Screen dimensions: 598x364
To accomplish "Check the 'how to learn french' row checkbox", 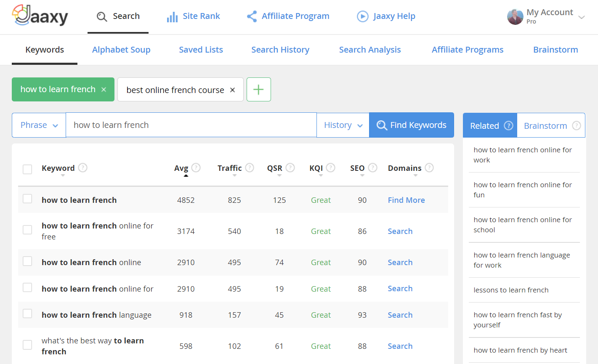I will coord(27,199).
